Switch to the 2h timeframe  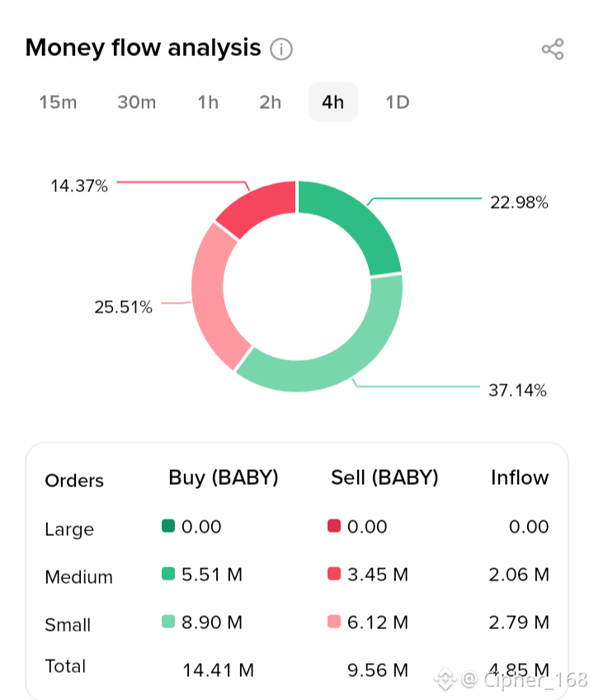click(x=271, y=102)
